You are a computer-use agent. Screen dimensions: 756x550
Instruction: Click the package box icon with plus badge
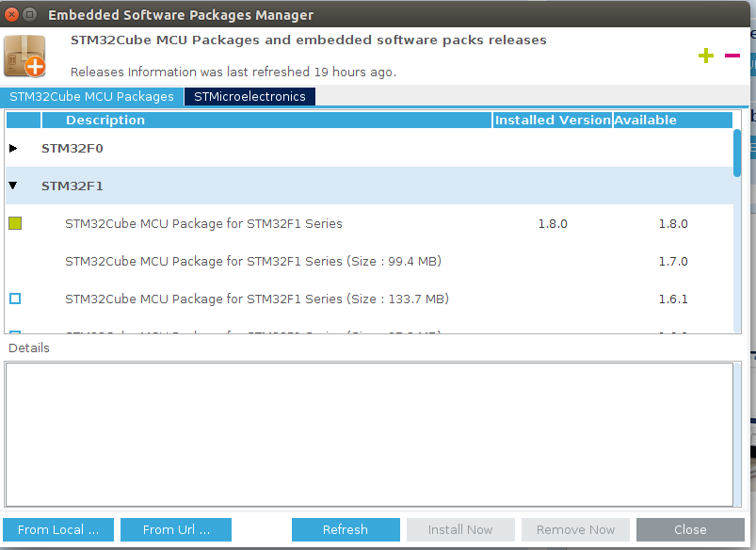24,56
